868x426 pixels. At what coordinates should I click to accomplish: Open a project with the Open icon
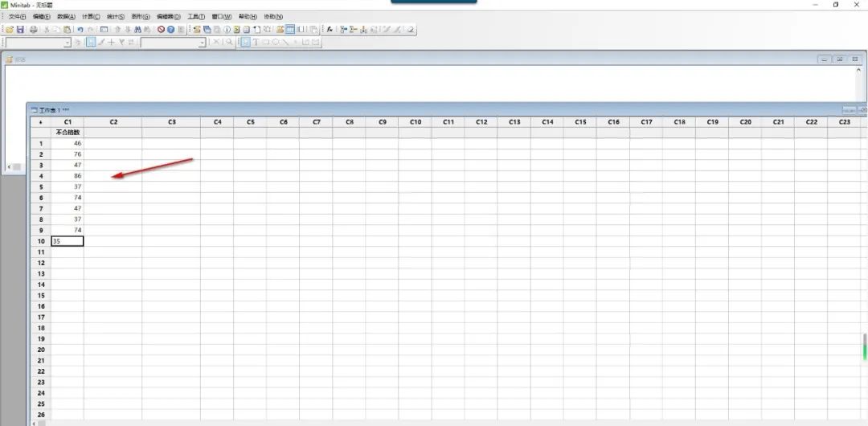pyautogui.click(x=10, y=30)
